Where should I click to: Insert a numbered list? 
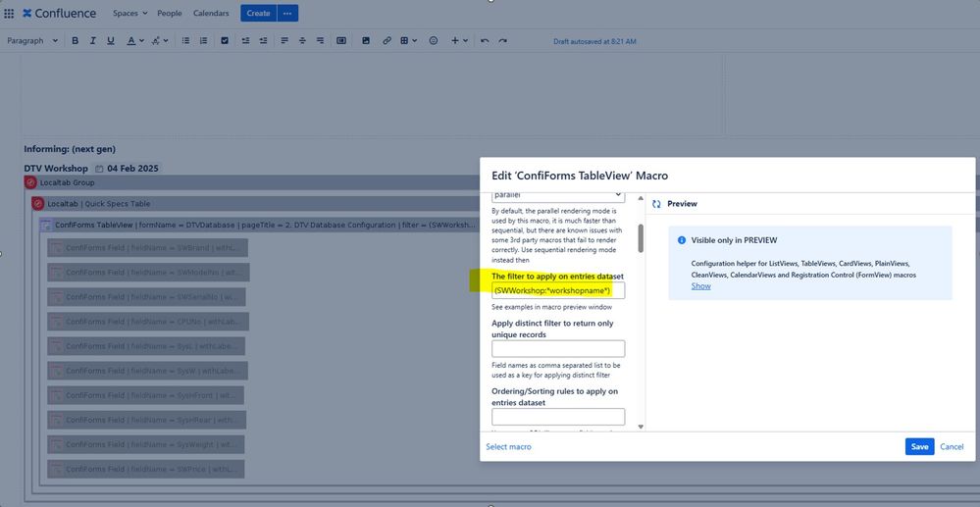point(203,40)
